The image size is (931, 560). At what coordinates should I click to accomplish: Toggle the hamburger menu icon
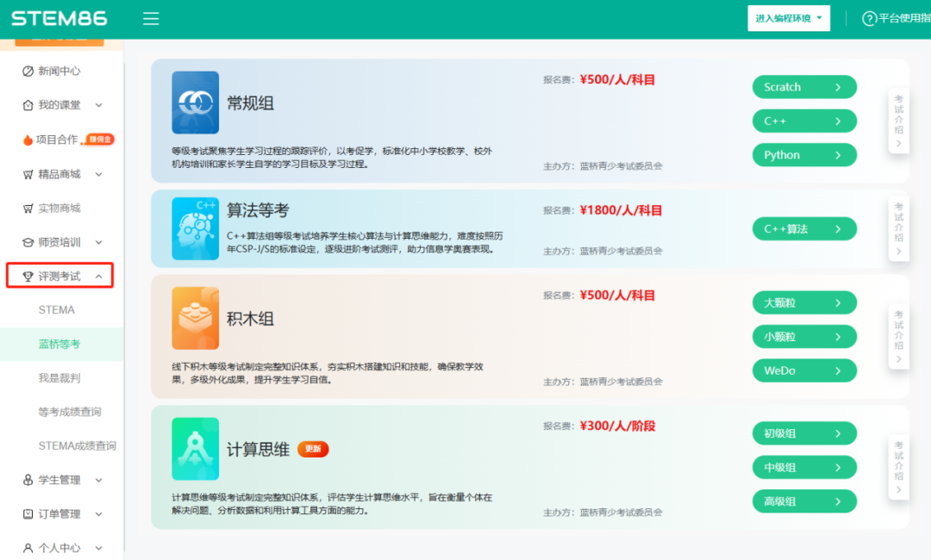pos(151,18)
